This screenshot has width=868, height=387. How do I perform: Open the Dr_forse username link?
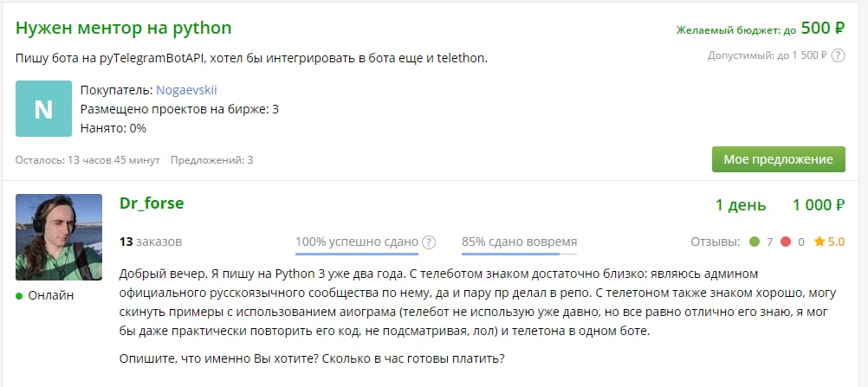(x=151, y=203)
